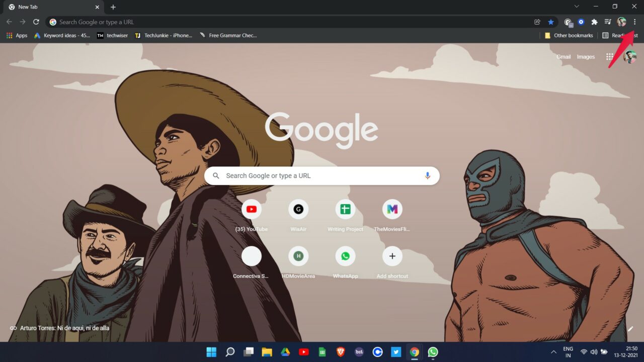Open the Google apps grid
The image size is (644, 362).
(610, 57)
